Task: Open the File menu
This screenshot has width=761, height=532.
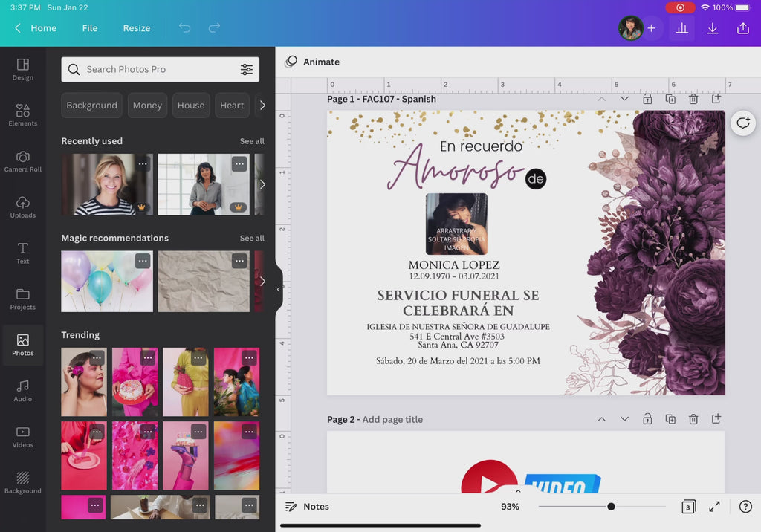Action: (x=90, y=28)
